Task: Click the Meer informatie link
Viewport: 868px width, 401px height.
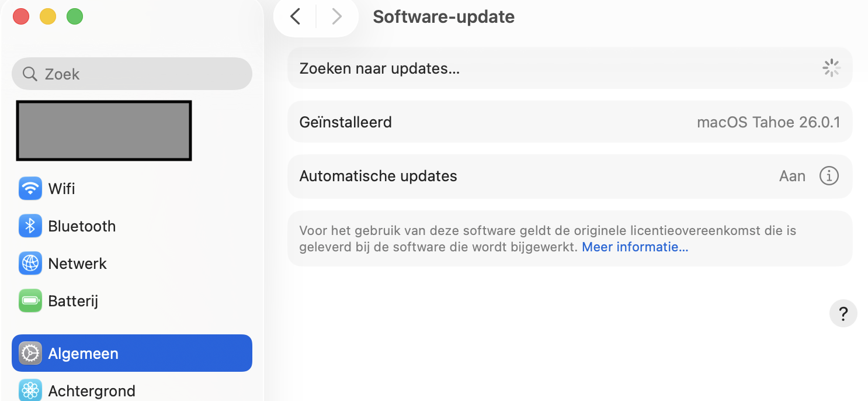Action: pos(635,247)
